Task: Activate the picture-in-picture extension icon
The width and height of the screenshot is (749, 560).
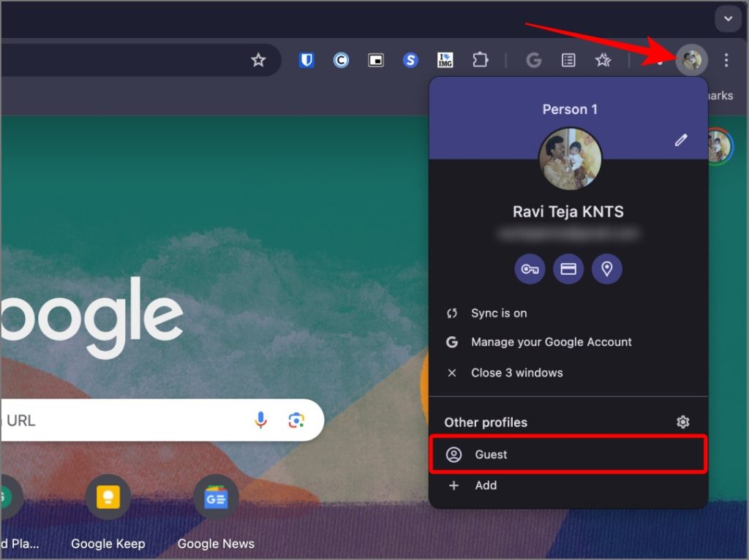Action: pyautogui.click(x=376, y=60)
